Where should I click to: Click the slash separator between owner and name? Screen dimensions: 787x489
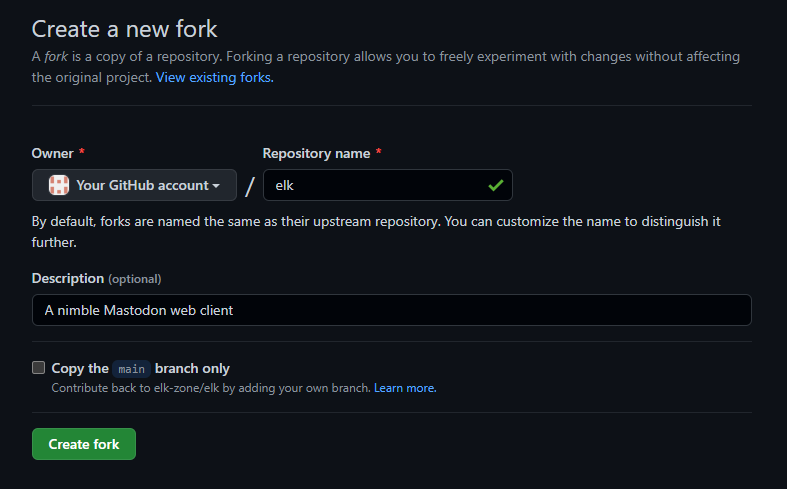(250, 186)
